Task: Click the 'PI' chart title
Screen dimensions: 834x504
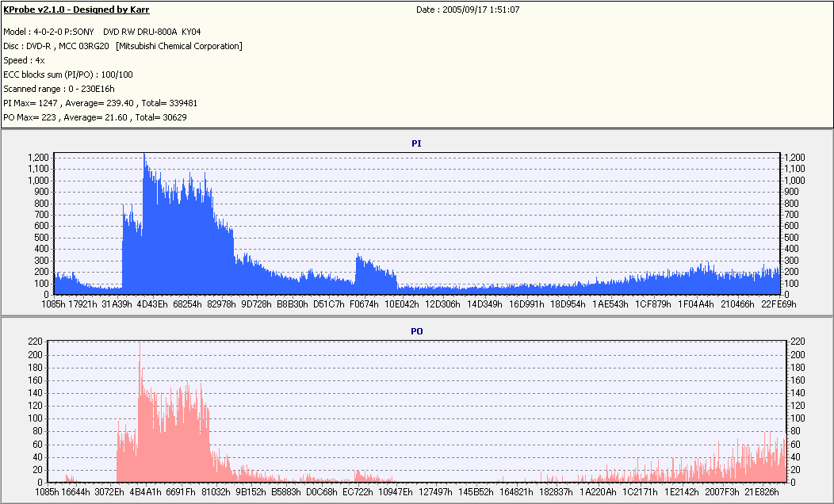Action: (x=416, y=143)
